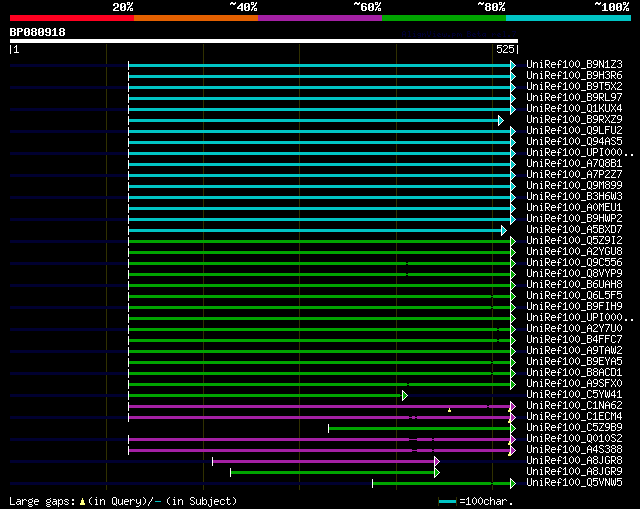Click the start tick of the UniRef100_C5Z9B9 alignment
640x509 pixels.
[x=329, y=429]
